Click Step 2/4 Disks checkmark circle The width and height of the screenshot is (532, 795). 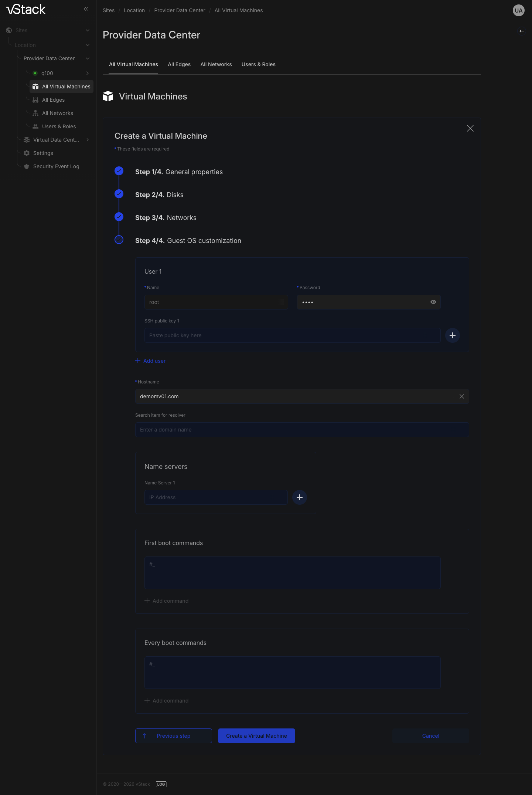click(x=119, y=194)
